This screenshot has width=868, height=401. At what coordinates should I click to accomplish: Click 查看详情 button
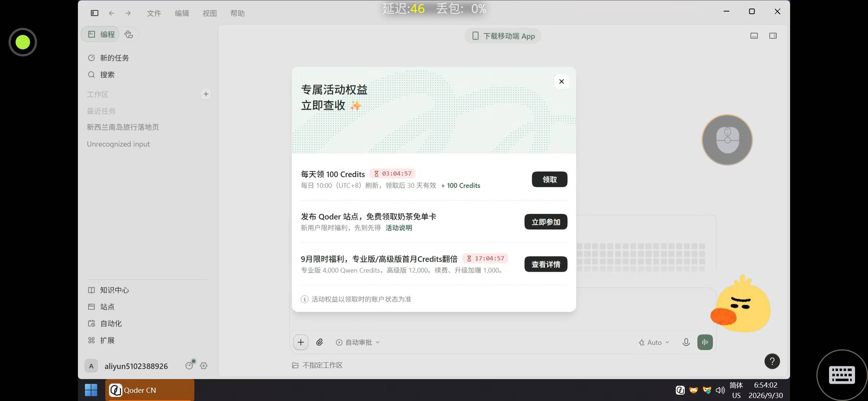(x=546, y=264)
